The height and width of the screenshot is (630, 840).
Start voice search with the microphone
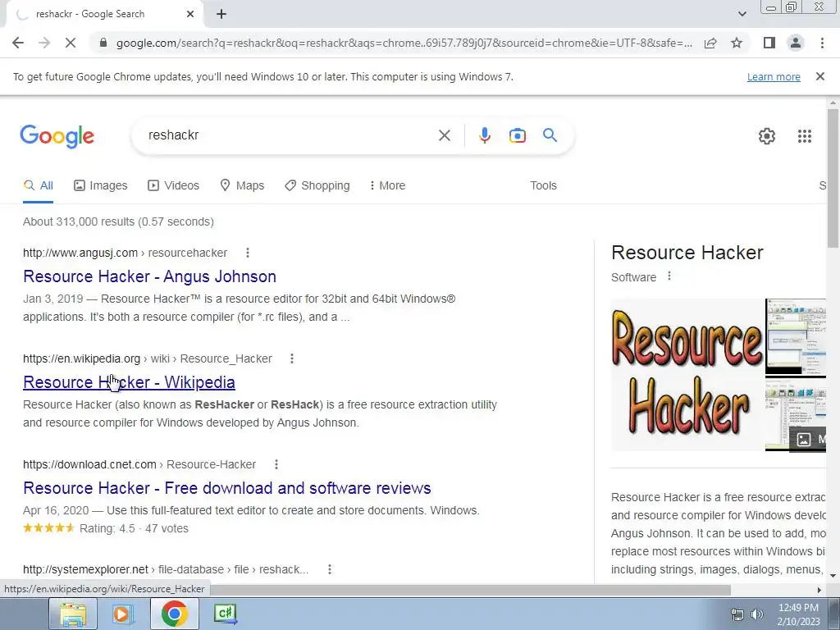click(484, 135)
